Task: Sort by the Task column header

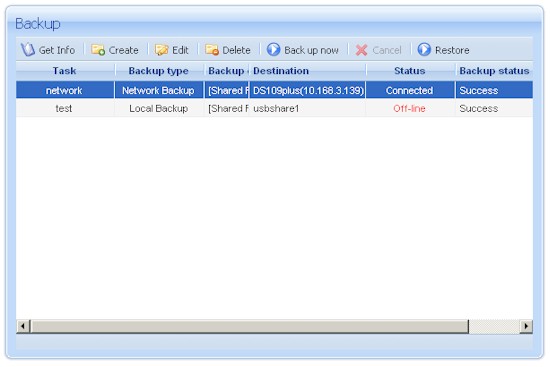Action: pyautogui.click(x=65, y=71)
